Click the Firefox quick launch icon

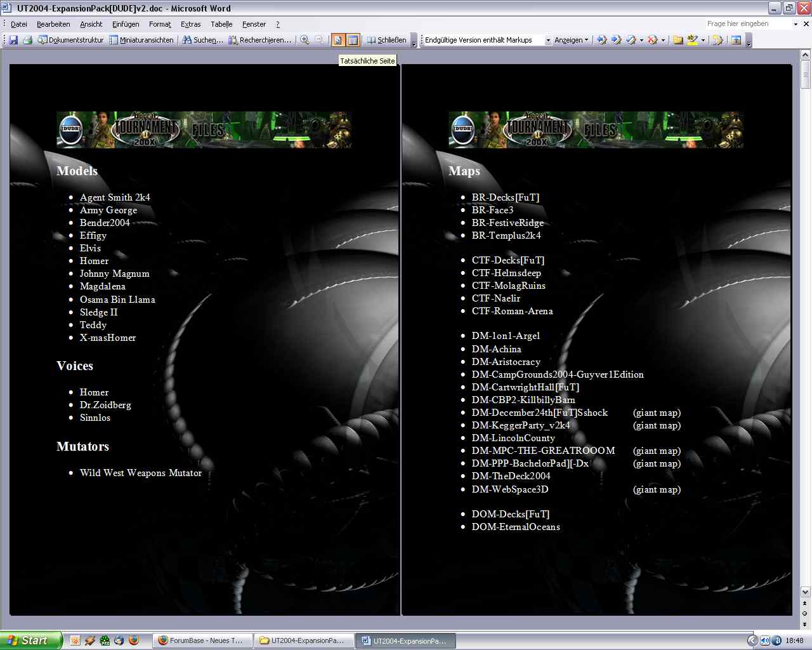tap(133, 640)
